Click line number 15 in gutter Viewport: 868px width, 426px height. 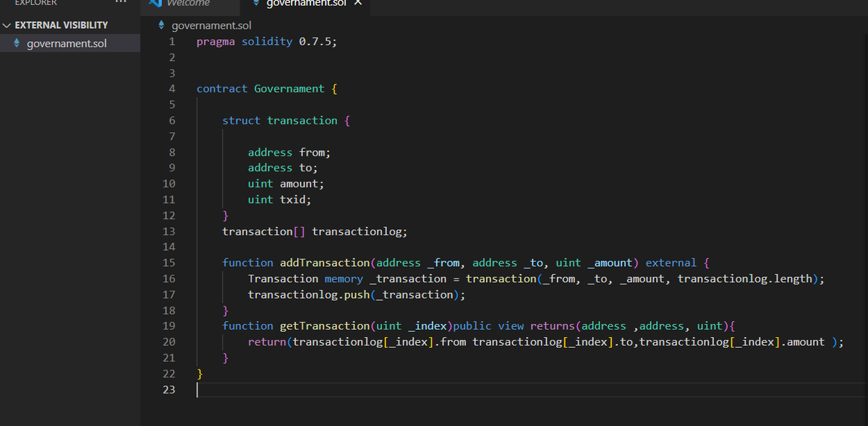pyautogui.click(x=169, y=263)
